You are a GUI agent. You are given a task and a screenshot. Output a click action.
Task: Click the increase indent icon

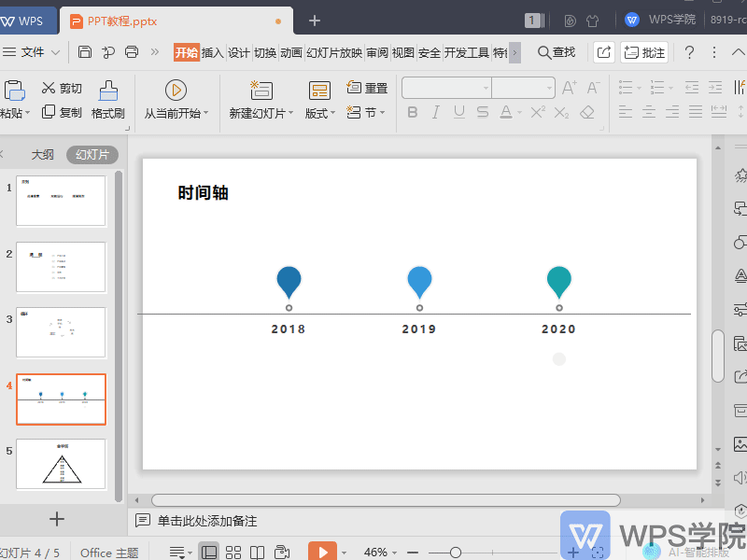click(x=715, y=88)
